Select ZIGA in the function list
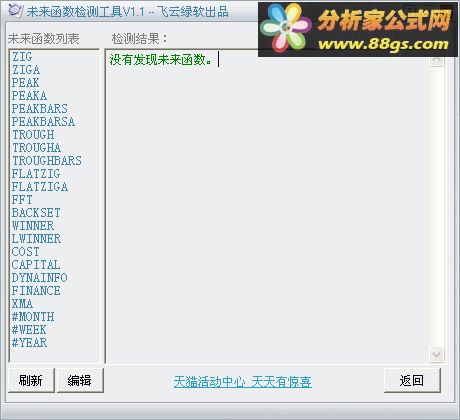The height and width of the screenshot is (420, 460). click(x=26, y=70)
